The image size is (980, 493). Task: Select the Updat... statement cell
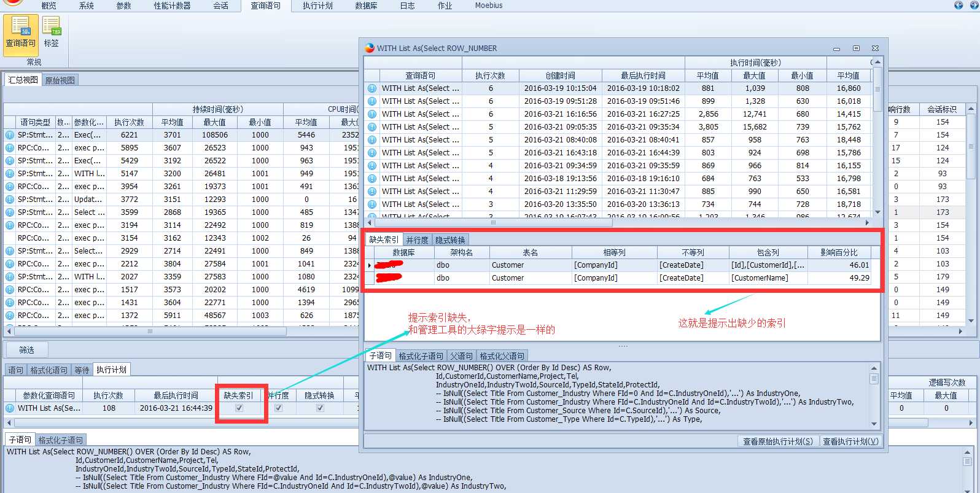coord(89,200)
